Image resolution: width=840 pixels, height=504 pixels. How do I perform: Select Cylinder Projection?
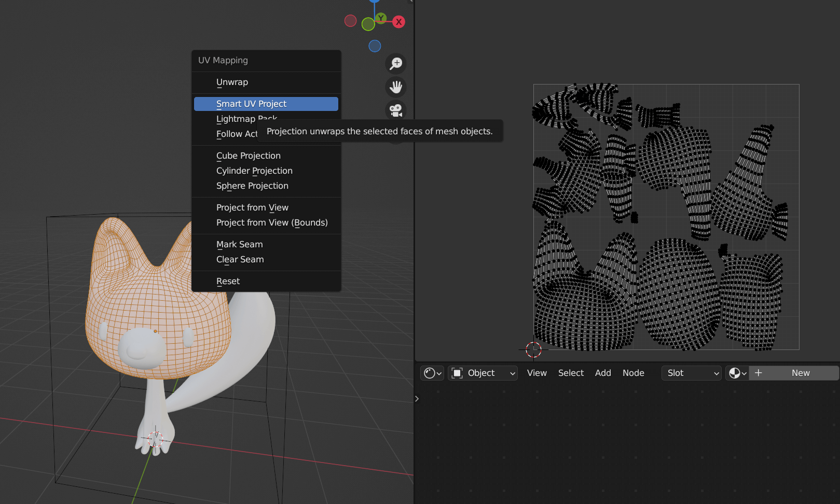click(x=266, y=171)
